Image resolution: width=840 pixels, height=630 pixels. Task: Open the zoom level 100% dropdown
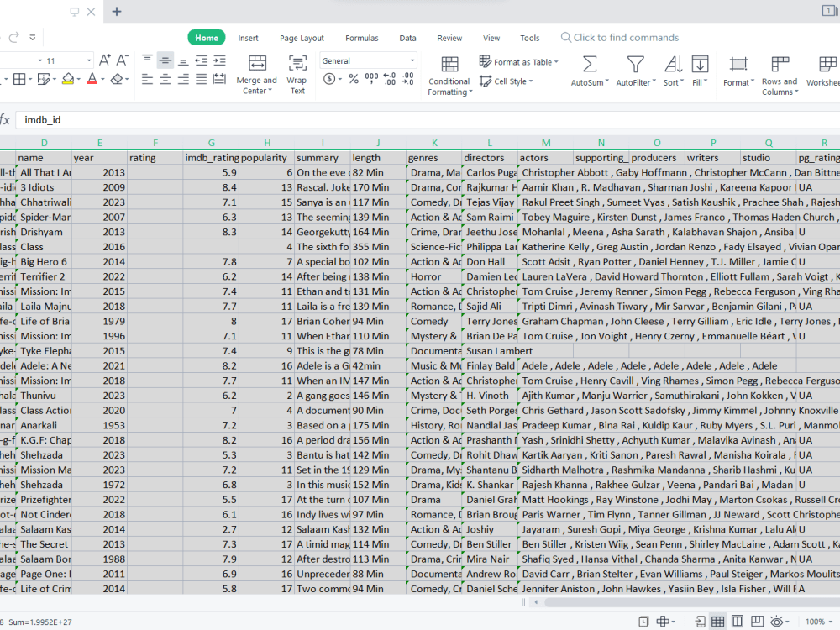(x=819, y=622)
